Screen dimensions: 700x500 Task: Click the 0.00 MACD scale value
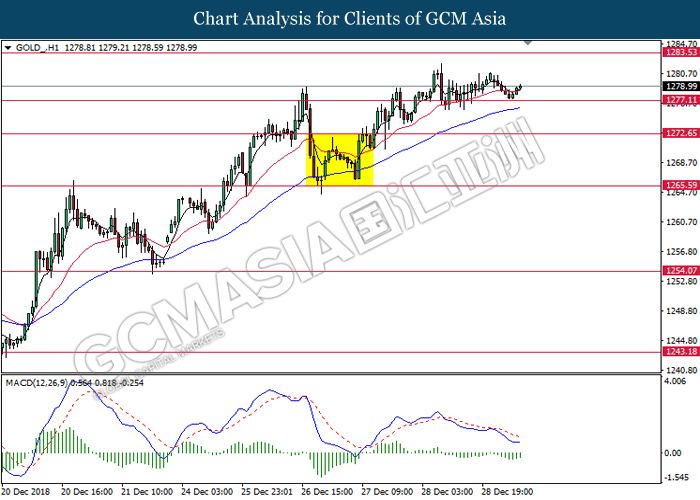[673, 453]
